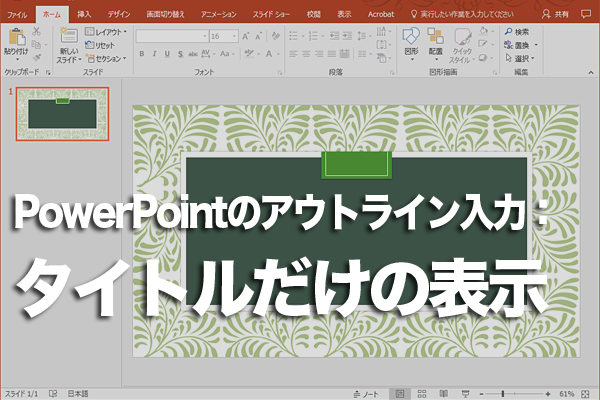Click the cut scissors icon

coord(37,31)
